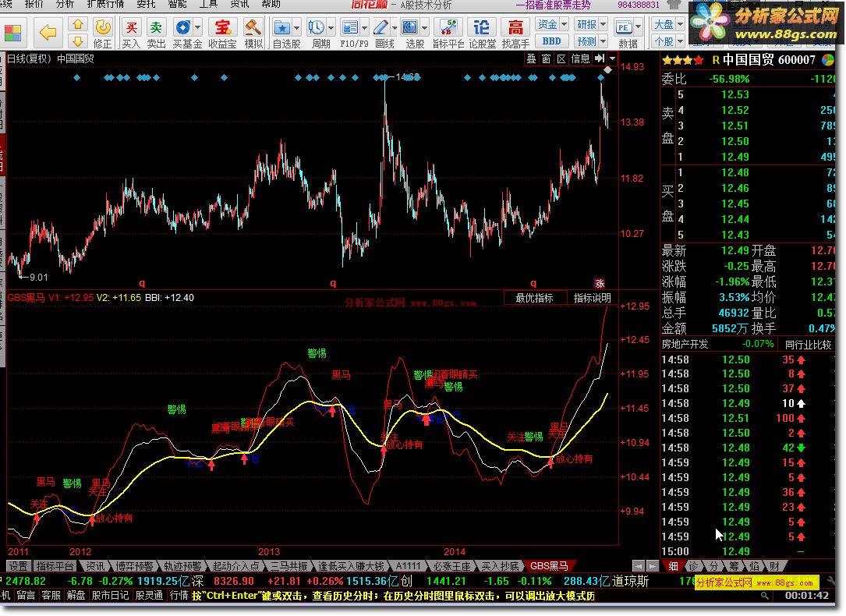This screenshot has width=846, height=616.
Task: Switch to the 诊 side panel tab
Action: pyautogui.click(x=694, y=566)
